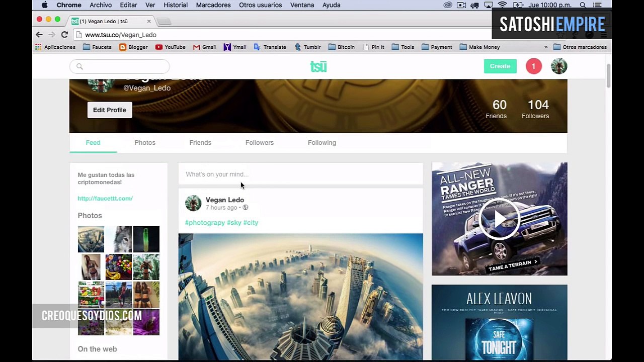Open the Editar menu

tap(128, 5)
